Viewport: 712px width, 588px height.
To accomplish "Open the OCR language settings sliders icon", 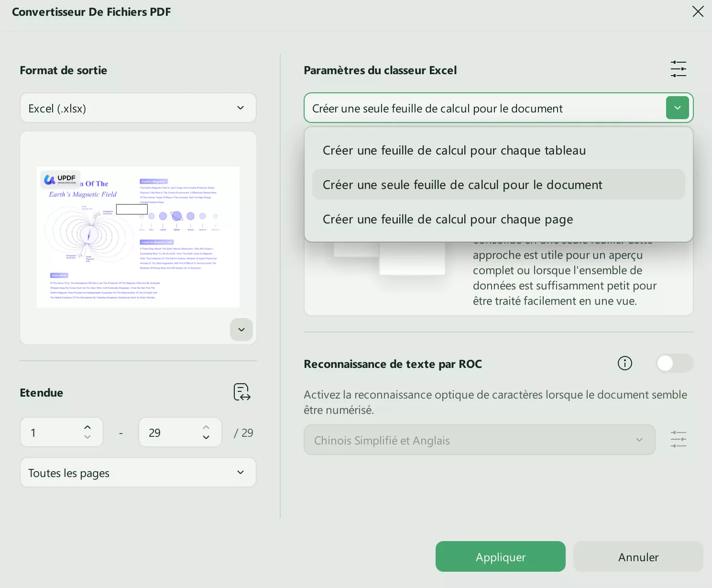I will 678,439.
